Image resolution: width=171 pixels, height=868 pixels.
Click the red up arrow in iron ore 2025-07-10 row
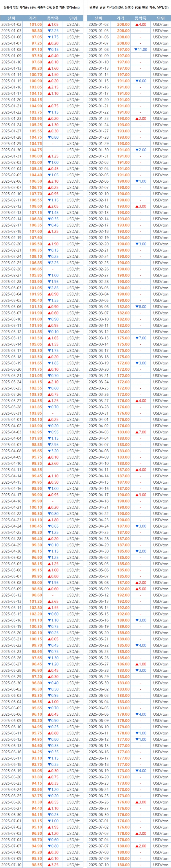(x=49, y=865)
